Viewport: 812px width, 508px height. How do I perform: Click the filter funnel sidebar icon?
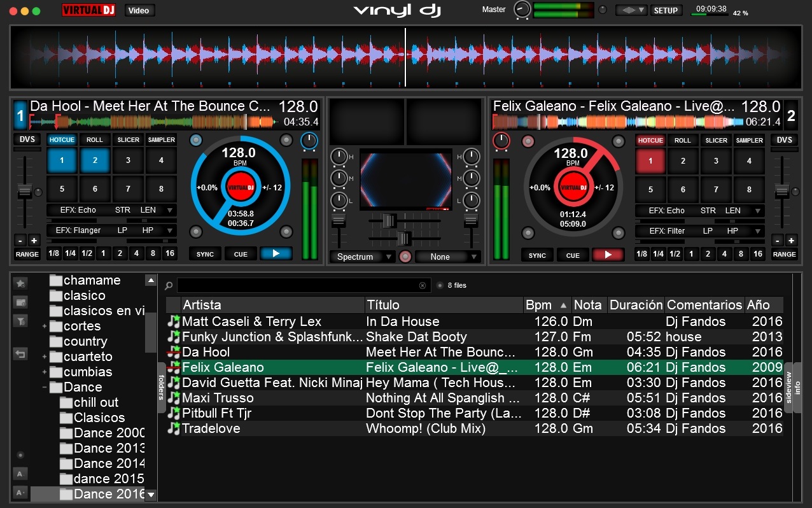20,321
